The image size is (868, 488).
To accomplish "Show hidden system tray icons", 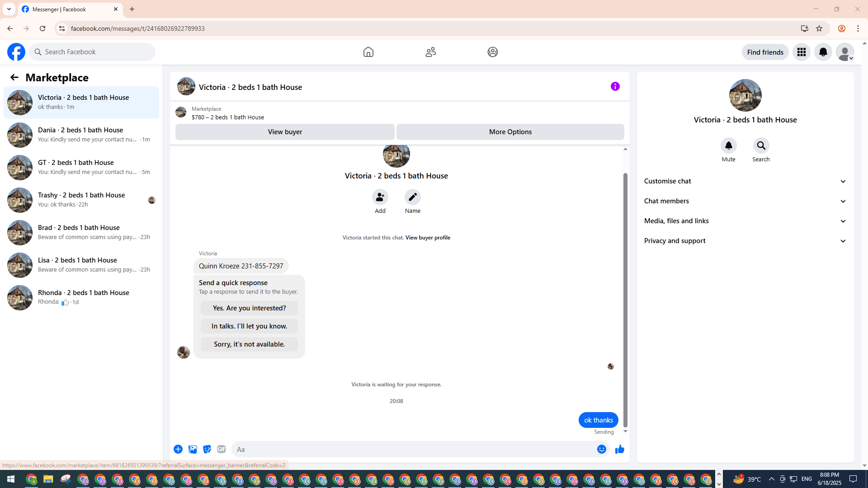I will [x=772, y=479].
